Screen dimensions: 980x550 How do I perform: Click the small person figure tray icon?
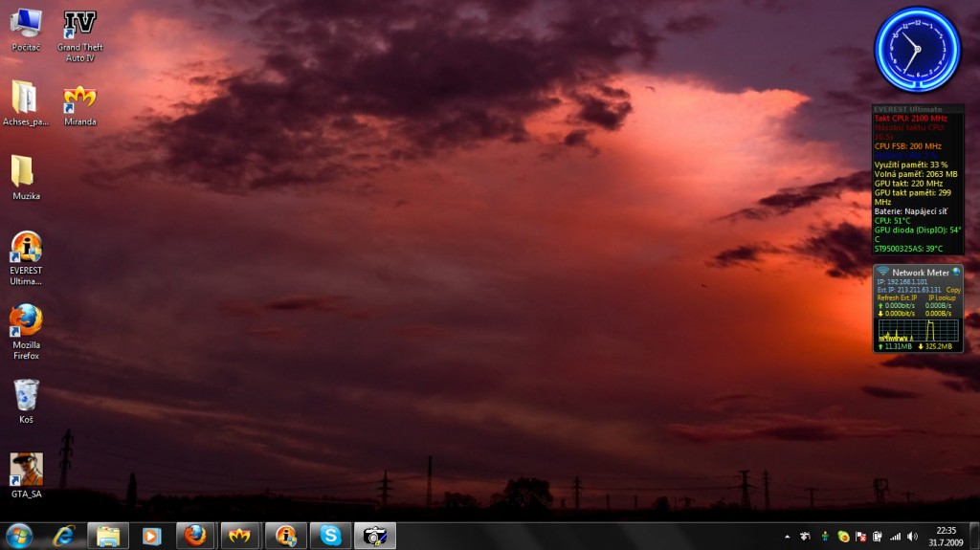(825, 537)
